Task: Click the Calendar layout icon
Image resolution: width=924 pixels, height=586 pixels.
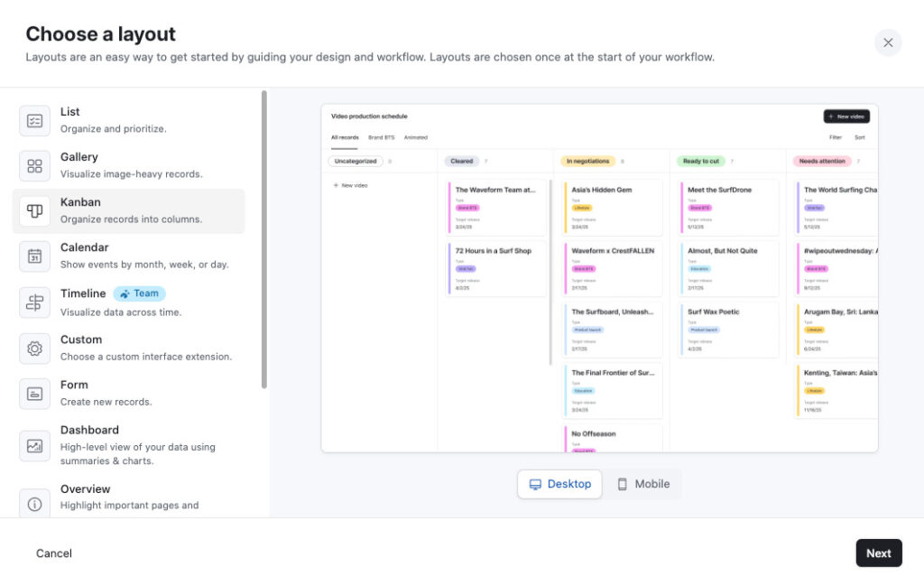Action: 36,256
